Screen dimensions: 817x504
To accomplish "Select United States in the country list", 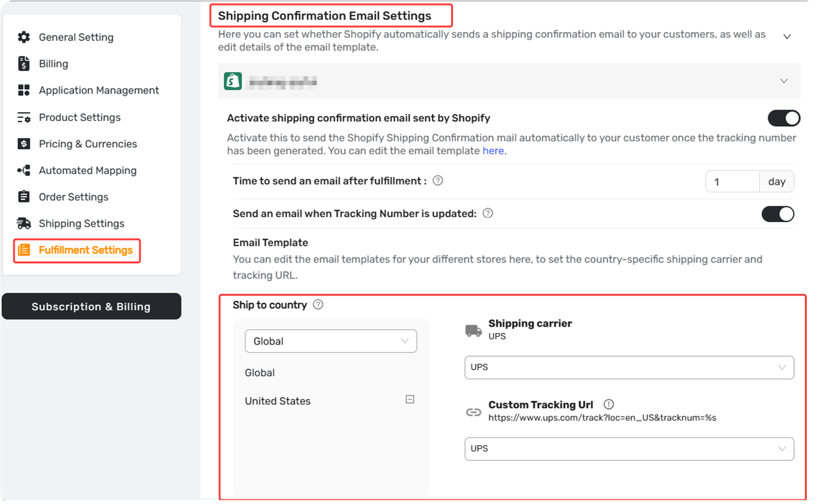I will pyautogui.click(x=277, y=401).
